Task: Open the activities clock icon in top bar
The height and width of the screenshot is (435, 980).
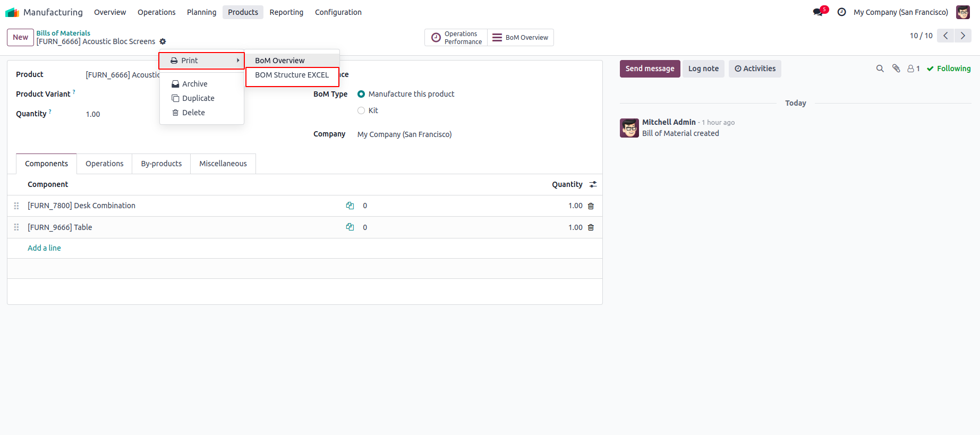Action: pos(842,12)
